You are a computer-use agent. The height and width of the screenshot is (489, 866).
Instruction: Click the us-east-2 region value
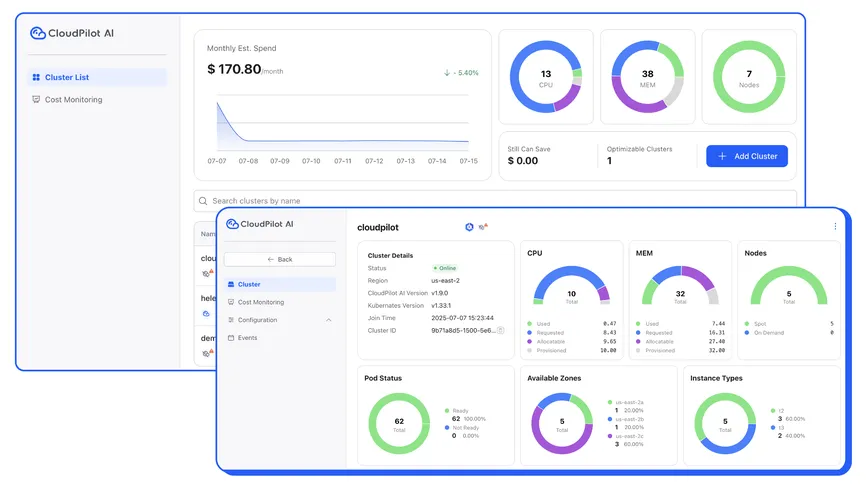tap(445, 281)
